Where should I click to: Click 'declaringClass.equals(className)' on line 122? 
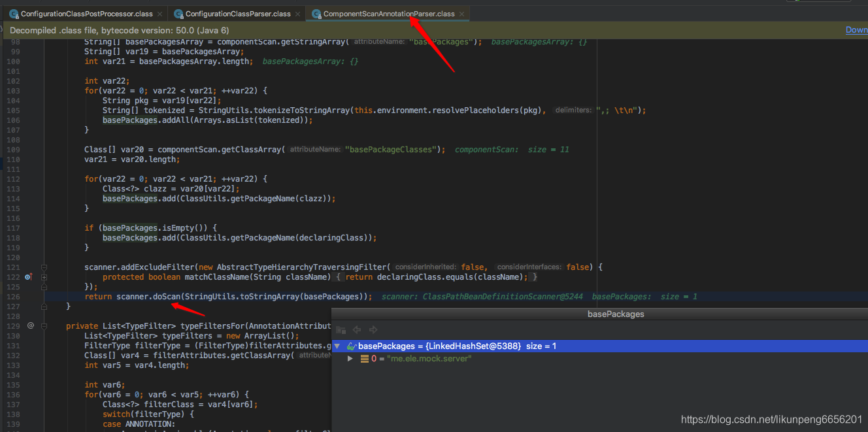pyautogui.click(x=450, y=276)
